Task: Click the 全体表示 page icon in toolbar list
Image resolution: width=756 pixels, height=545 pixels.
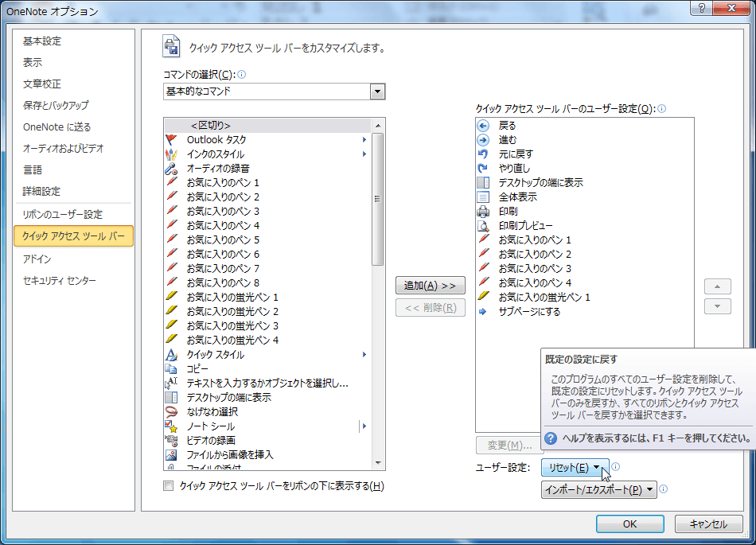Action: point(483,197)
